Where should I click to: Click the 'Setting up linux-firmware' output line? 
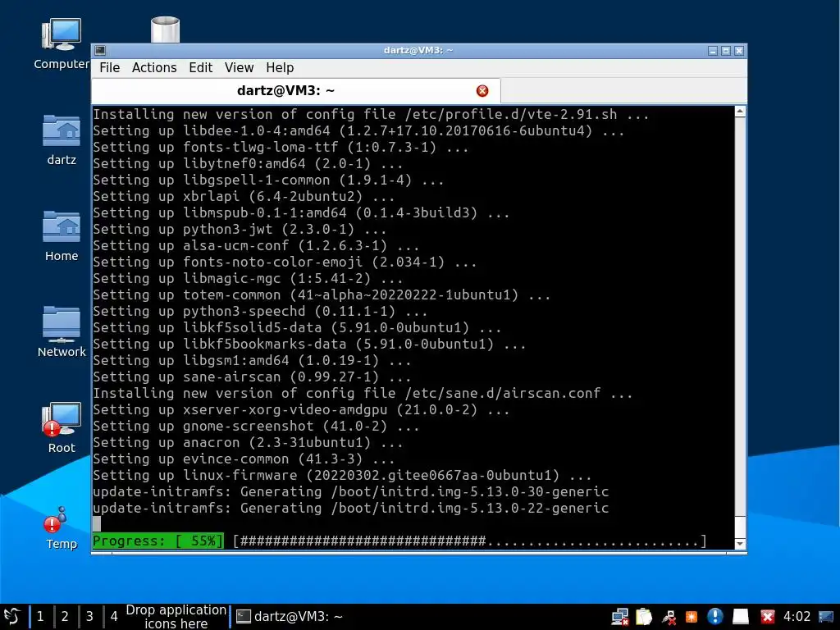coord(342,475)
